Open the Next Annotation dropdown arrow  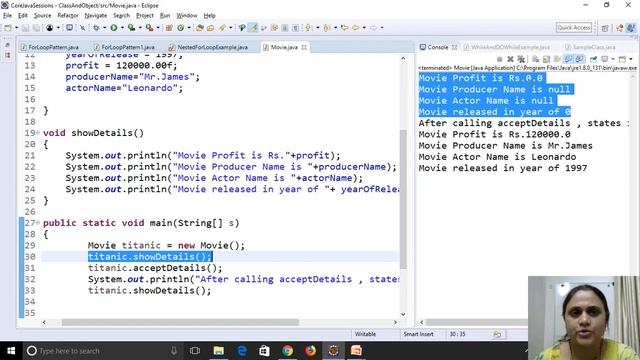pyautogui.click(x=318, y=28)
